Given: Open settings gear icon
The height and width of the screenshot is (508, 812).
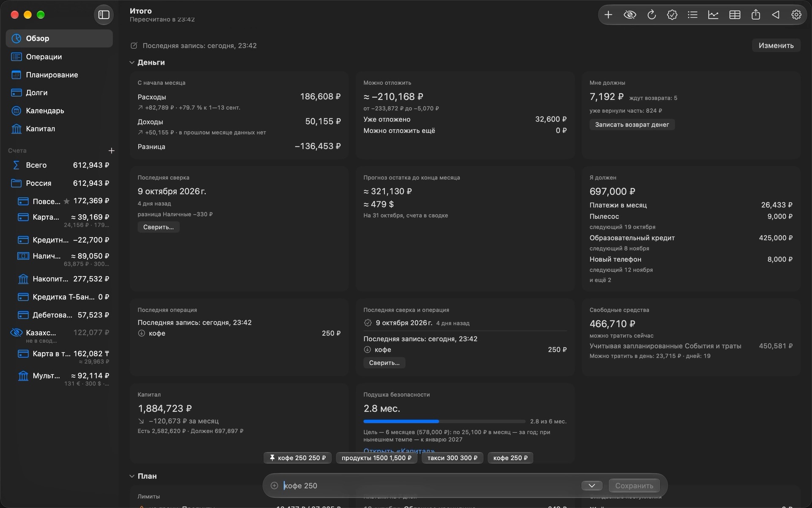Looking at the screenshot, I should (796, 15).
